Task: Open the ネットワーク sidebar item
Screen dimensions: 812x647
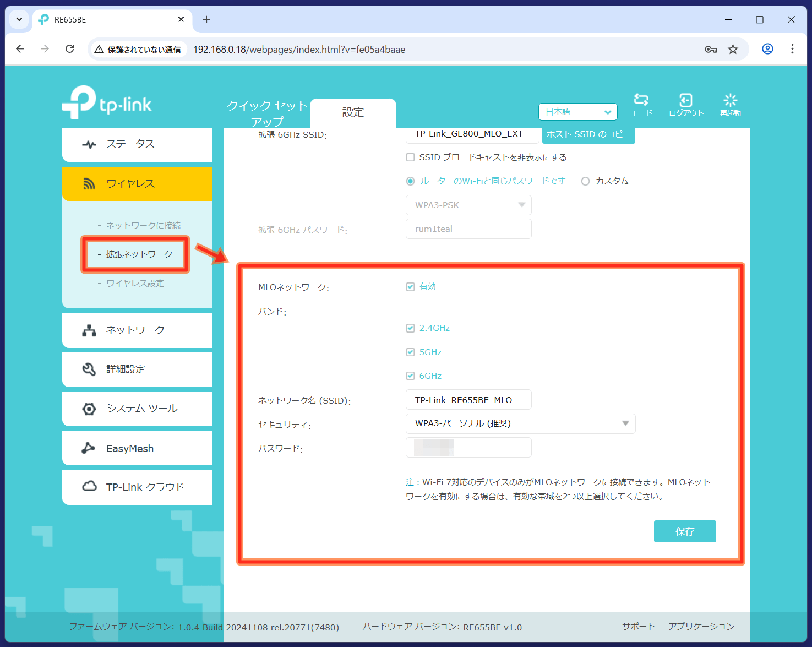Action: tap(137, 330)
